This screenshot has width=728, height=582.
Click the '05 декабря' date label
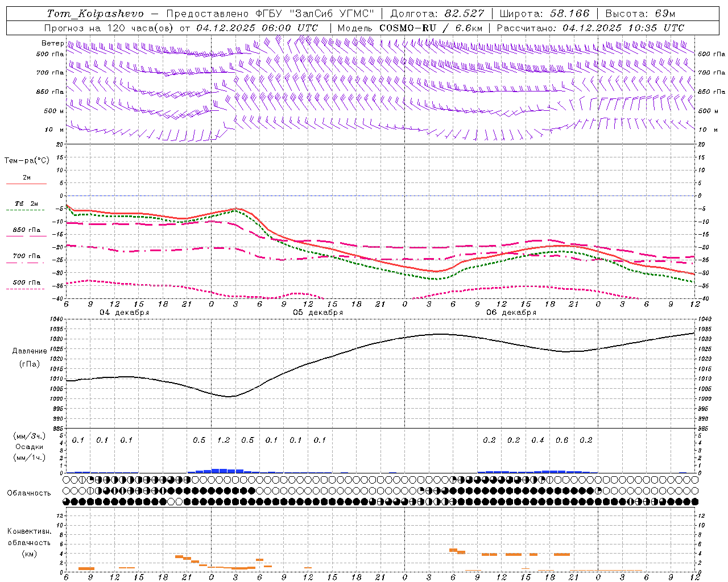pos(318,313)
